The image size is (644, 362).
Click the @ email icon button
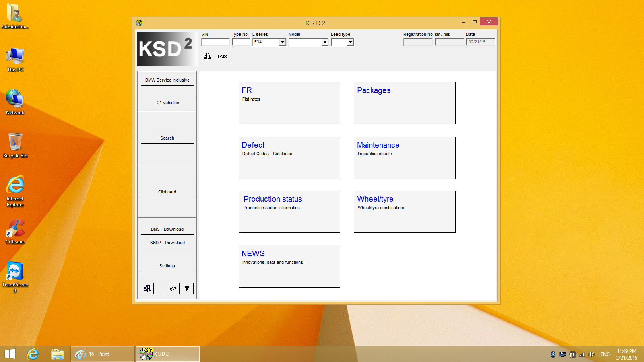[x=173, y=288]
